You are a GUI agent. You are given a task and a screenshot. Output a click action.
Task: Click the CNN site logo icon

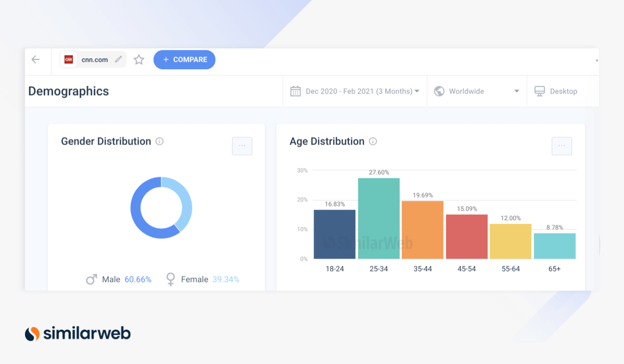point(69,60)
